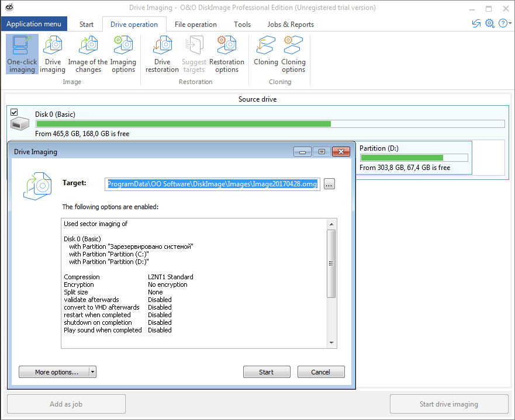Minimize the Drive Imaging dialog
The image size is (515, 420).
pos(302,152)
